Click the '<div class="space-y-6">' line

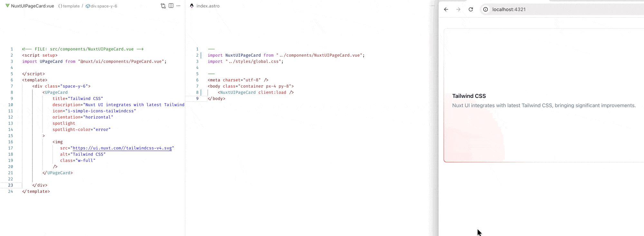tap(61, 86)
